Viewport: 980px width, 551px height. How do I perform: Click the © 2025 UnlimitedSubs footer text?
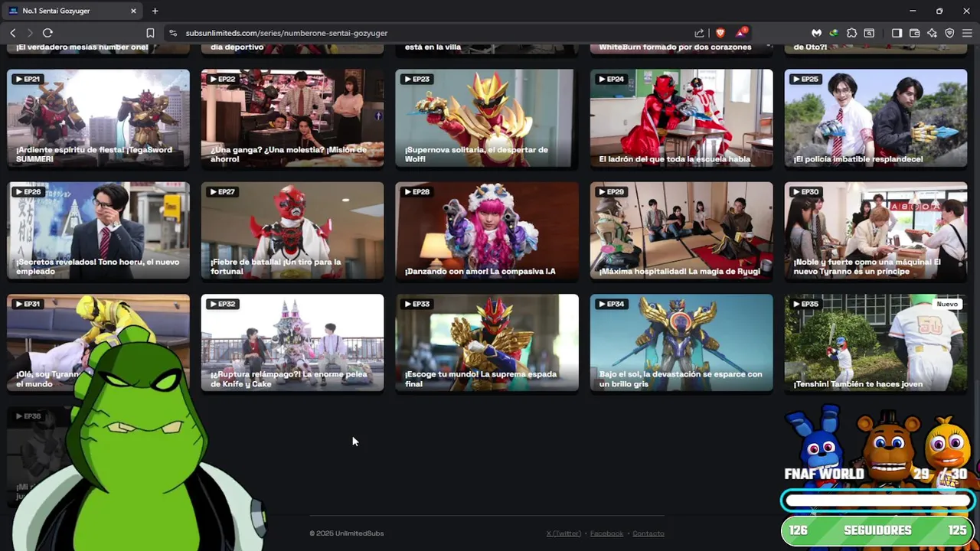coord(346,533)
